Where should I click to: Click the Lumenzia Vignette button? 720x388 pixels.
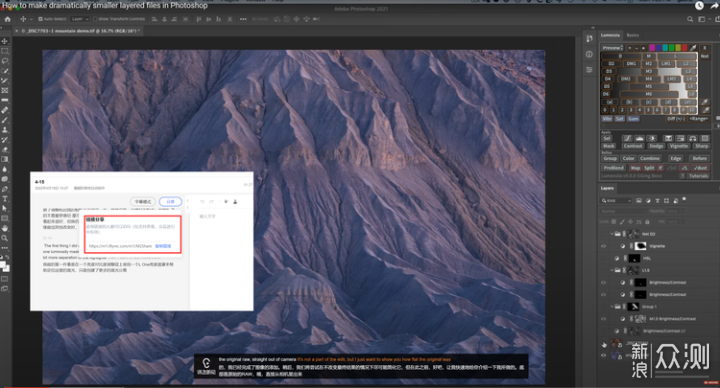click(x=678, y=146)
